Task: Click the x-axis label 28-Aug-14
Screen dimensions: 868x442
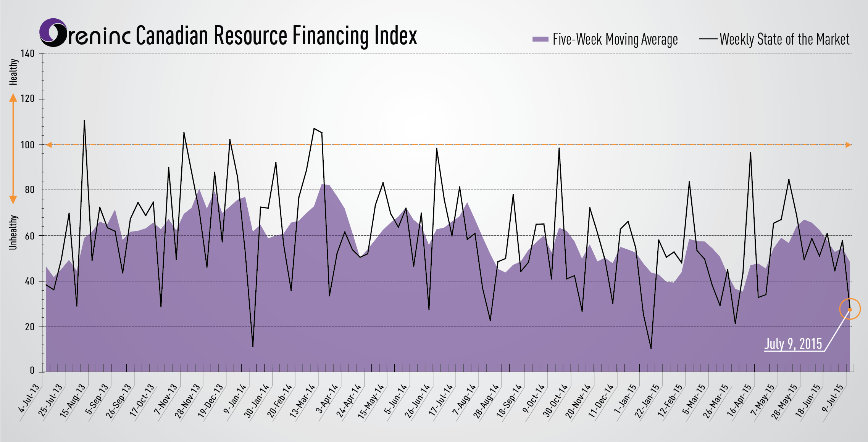Action: pos(486,401)
